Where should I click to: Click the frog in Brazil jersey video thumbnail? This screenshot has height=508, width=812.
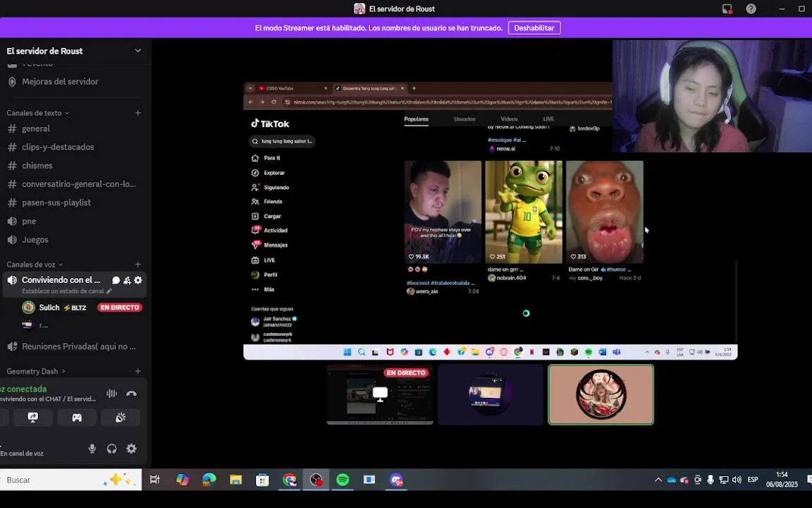(524, 212)
